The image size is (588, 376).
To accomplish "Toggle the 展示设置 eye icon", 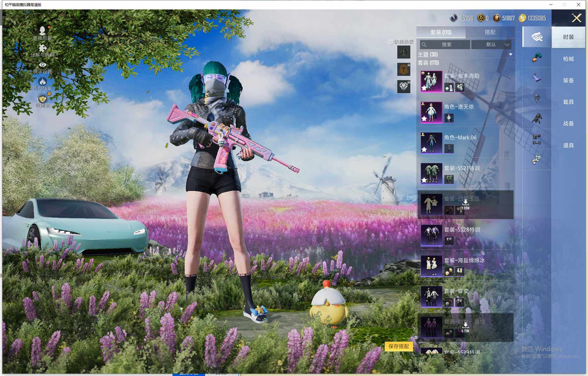I will (x=43, y=65).
